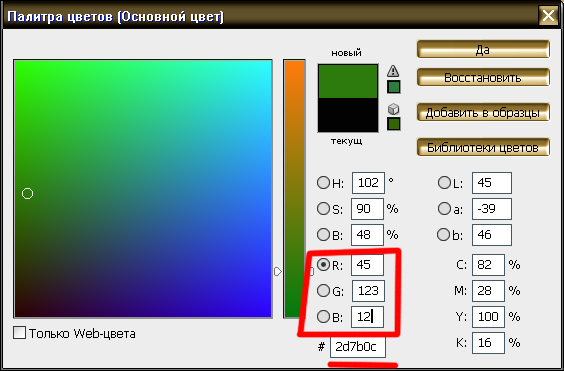Click inside the vertical color slider strip
Screen dimensions: 564x371
[x=294, y=189]
